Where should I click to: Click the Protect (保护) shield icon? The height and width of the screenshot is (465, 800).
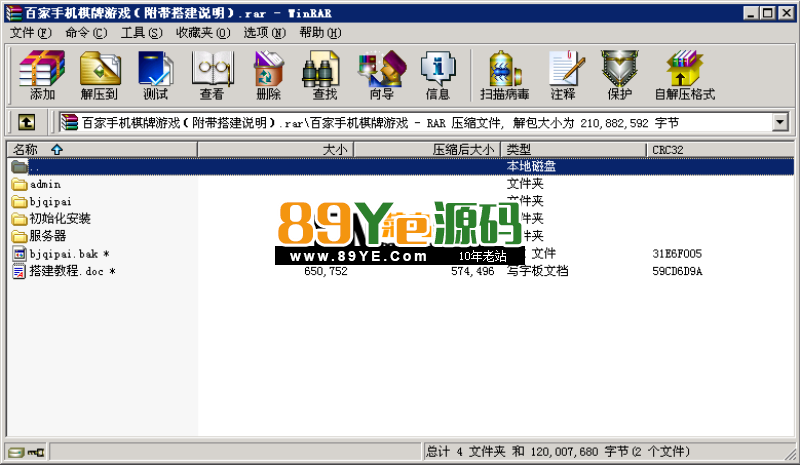pyautogui.click(x=619, y=75)
